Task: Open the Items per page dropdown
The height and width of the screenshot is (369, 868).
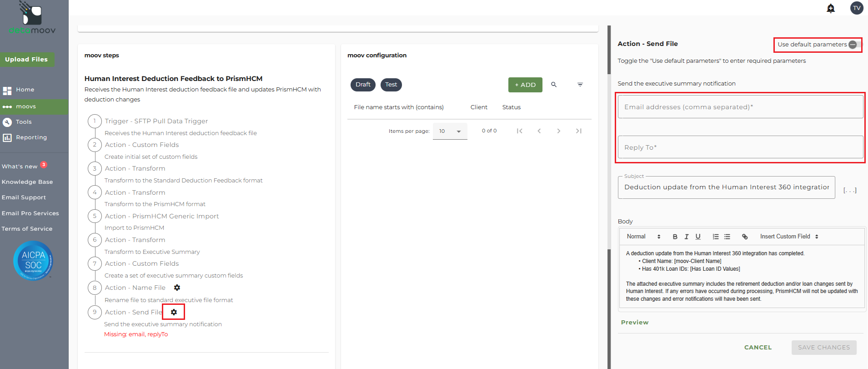Action: [x=450, y=131]
